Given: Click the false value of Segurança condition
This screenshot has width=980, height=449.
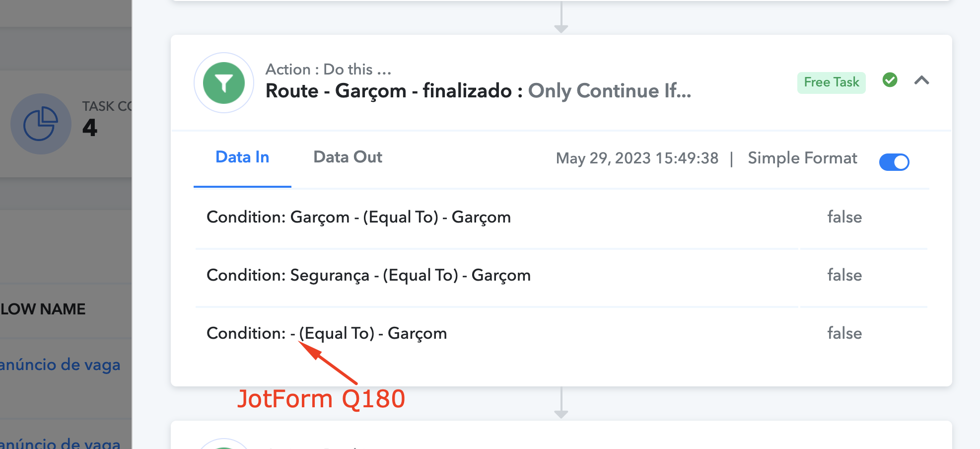Looking at the screenshot, I should coord(844,275).
